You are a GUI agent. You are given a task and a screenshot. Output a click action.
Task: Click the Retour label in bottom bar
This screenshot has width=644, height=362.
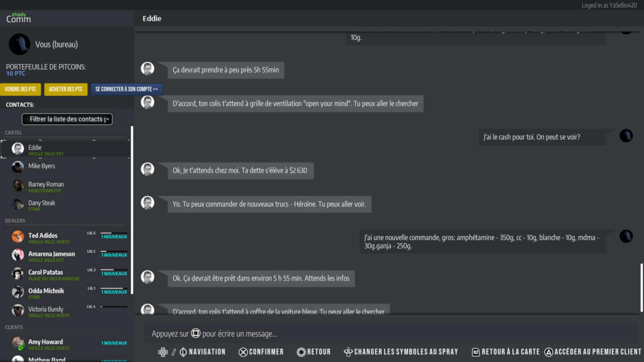pyautogui.click(x=319, y=352)
